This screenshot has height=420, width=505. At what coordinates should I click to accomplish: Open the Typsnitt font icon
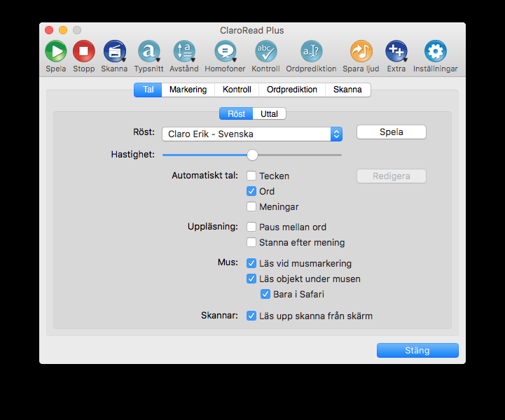click(148, 51)
